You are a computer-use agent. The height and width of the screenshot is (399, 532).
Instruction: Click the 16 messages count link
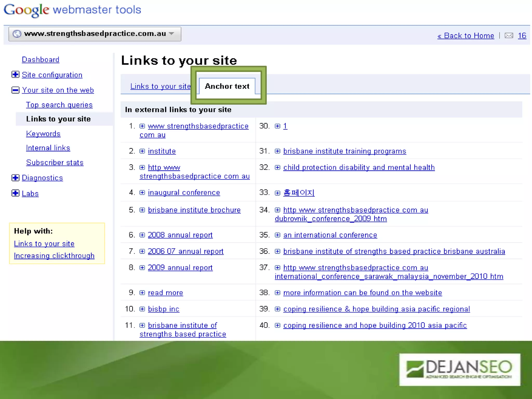point(522,36)
